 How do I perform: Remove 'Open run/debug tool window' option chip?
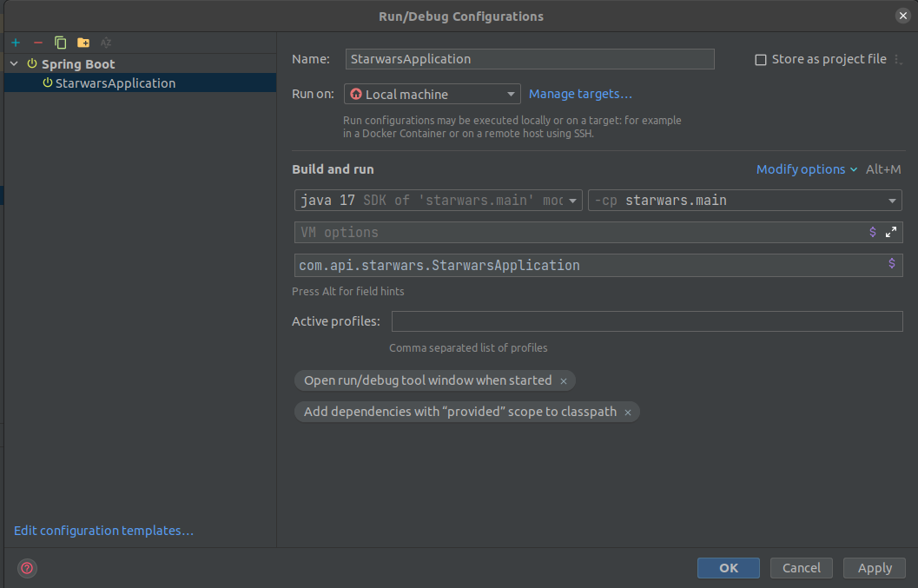coord(563,381)
